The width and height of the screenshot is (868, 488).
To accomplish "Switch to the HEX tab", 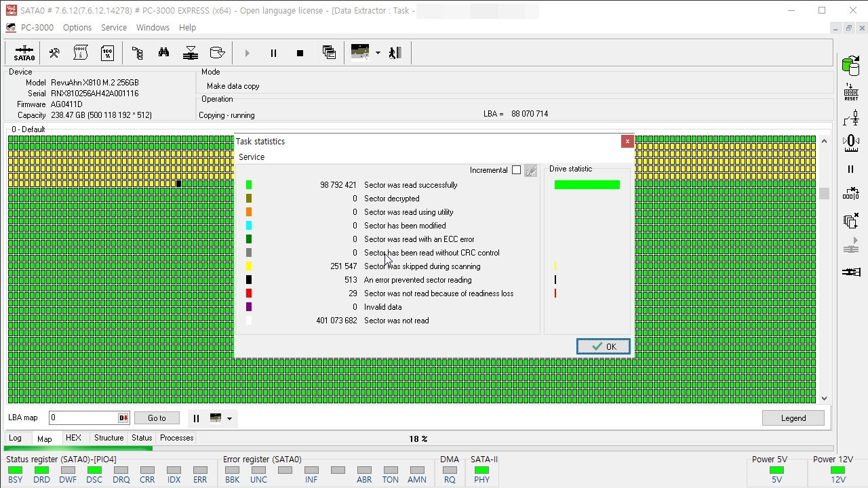I will click(73, 438).
